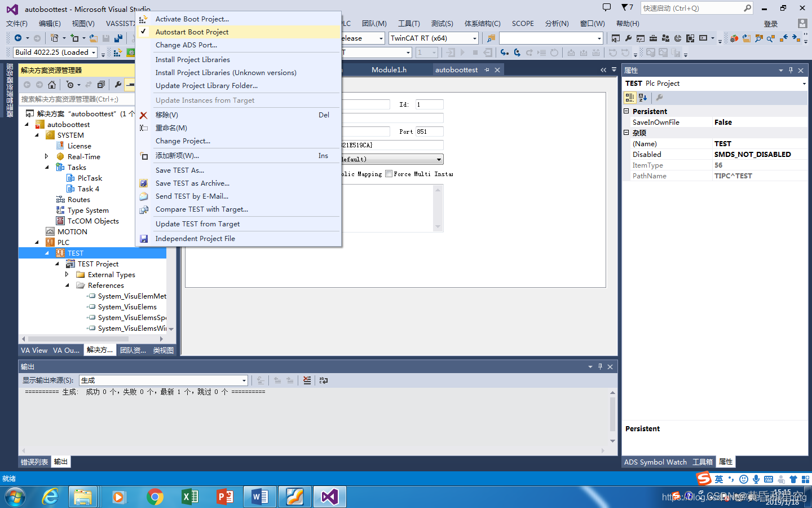Open the SCOPE menu
Screen dimensions: 812x508
pyautogui.click(x=523, y=23)
